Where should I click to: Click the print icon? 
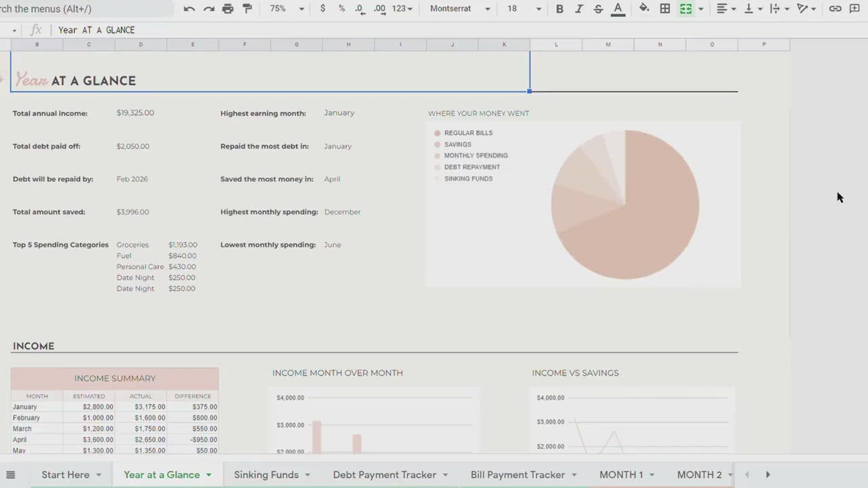[x=228, y=9]
